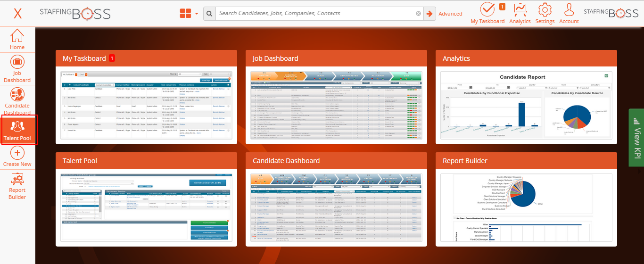
Task: Open the Report Builder tile header
Action: (x=526, y=161)
